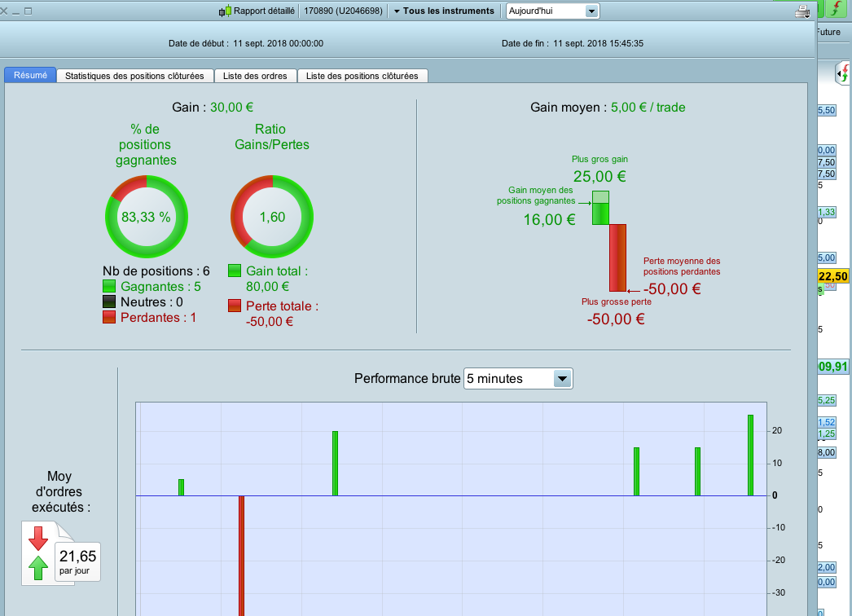This screenshot has width=852, height=616.
Task: Click the black Neutres legend square
Action: [x=109, y=301]
